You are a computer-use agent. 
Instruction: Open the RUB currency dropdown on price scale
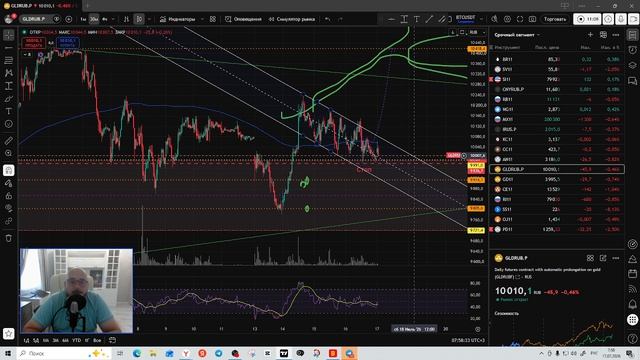[x=477, y=32]
